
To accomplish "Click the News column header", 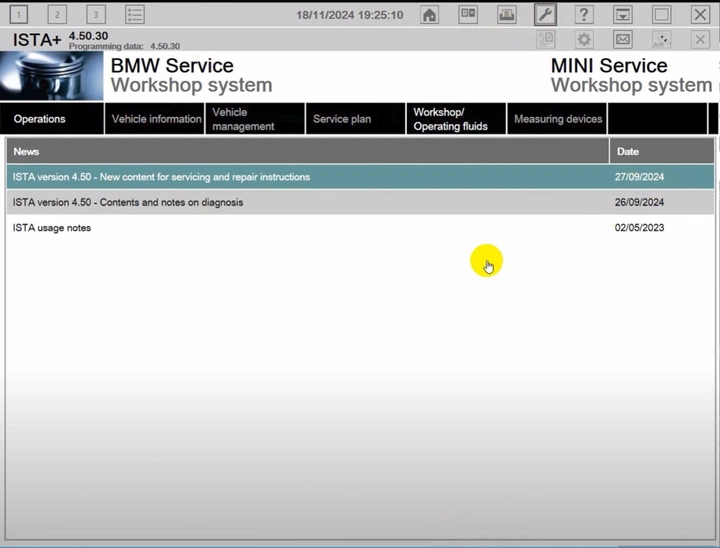I will [308, 152].
